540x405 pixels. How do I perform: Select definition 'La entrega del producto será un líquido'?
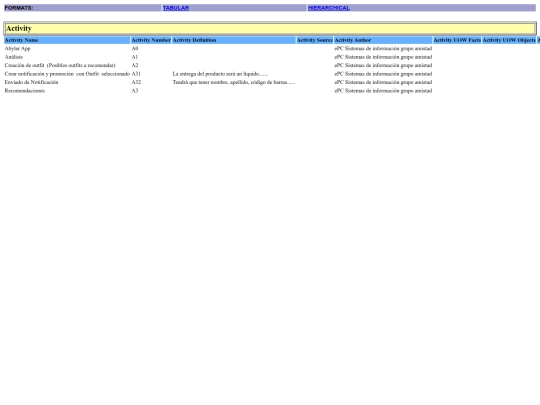[220, 74]
